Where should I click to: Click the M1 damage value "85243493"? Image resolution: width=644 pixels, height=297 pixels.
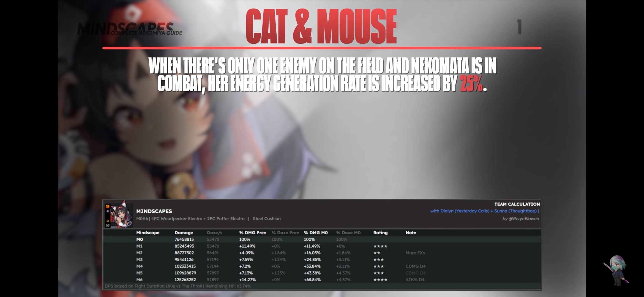[x=184, y=246]
